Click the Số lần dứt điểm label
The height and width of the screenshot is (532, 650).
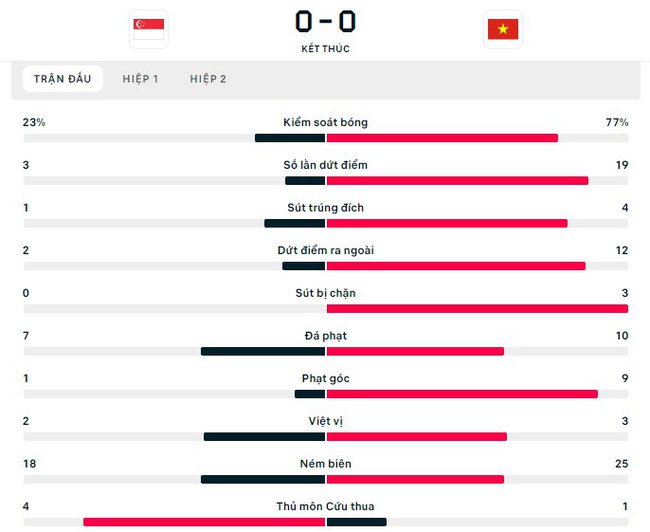325,165
